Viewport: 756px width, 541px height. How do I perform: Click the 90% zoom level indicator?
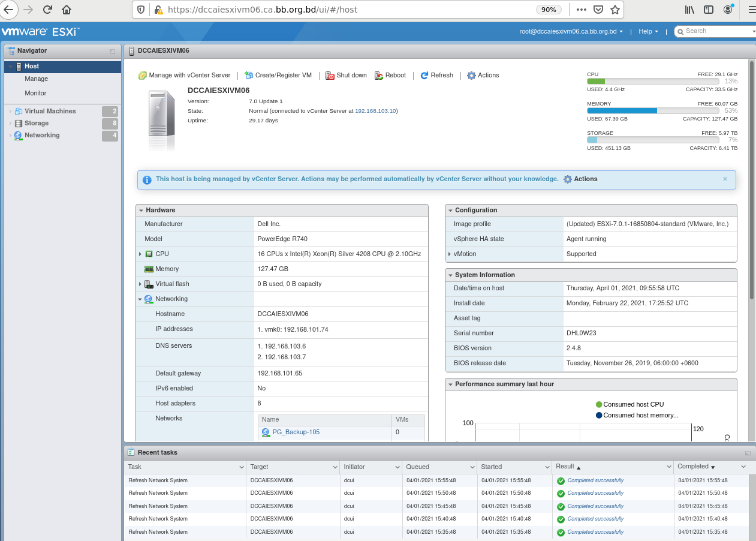(548, 10)
